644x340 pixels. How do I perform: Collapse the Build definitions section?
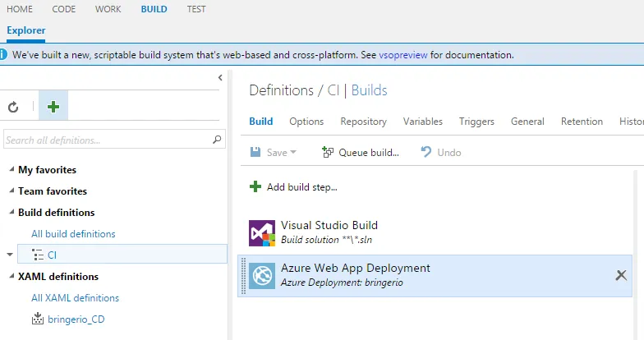click(x=11, y=213)
